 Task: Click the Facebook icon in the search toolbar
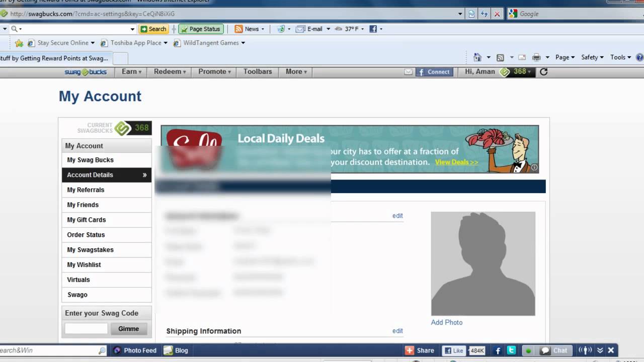click(x=373, y=29)
